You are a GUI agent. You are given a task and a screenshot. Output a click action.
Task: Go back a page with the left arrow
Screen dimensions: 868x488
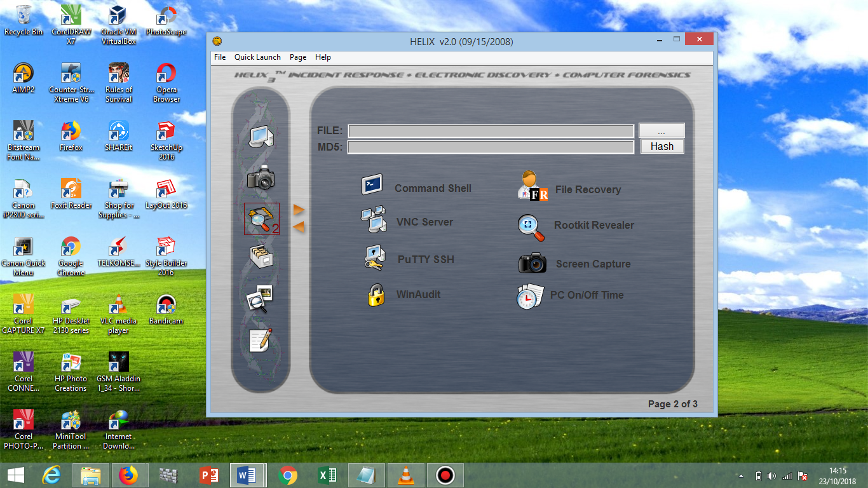coord(299,227)
